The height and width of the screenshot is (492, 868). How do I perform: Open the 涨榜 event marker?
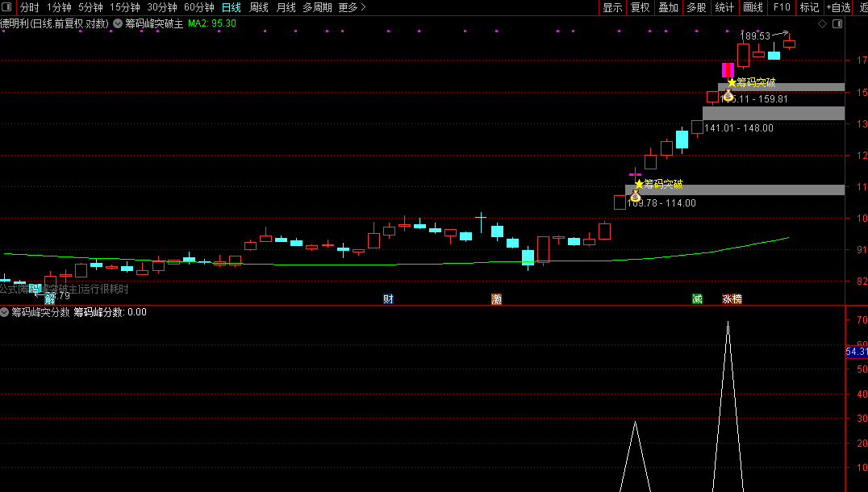point(732,299)
